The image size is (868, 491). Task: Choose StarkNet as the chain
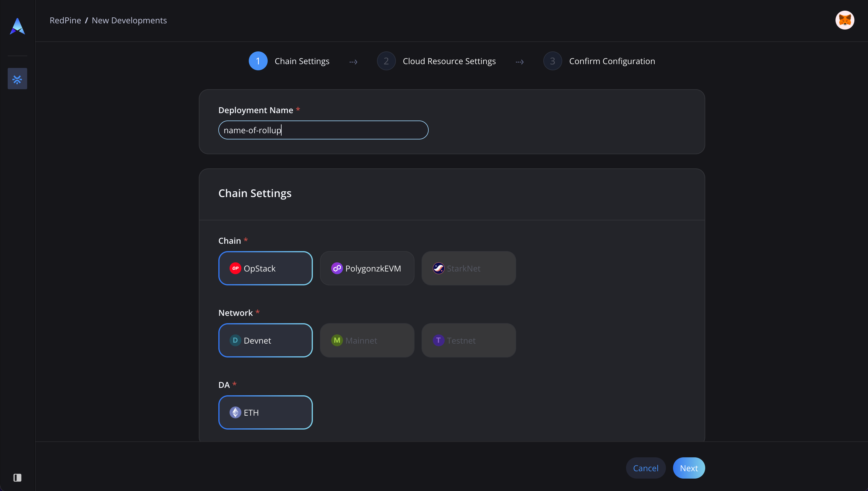pos(468,269)
